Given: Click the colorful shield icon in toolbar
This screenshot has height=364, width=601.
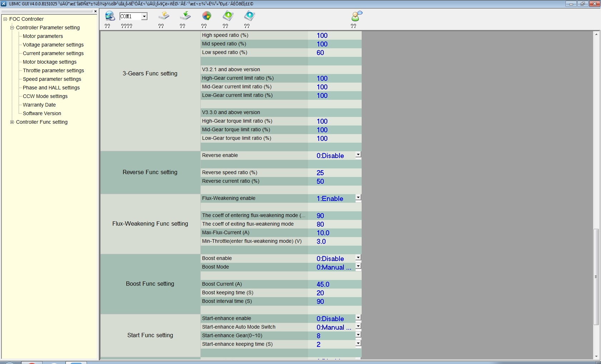Looking at the screenshot, I should pyautogui.click(x=207, y=16).
